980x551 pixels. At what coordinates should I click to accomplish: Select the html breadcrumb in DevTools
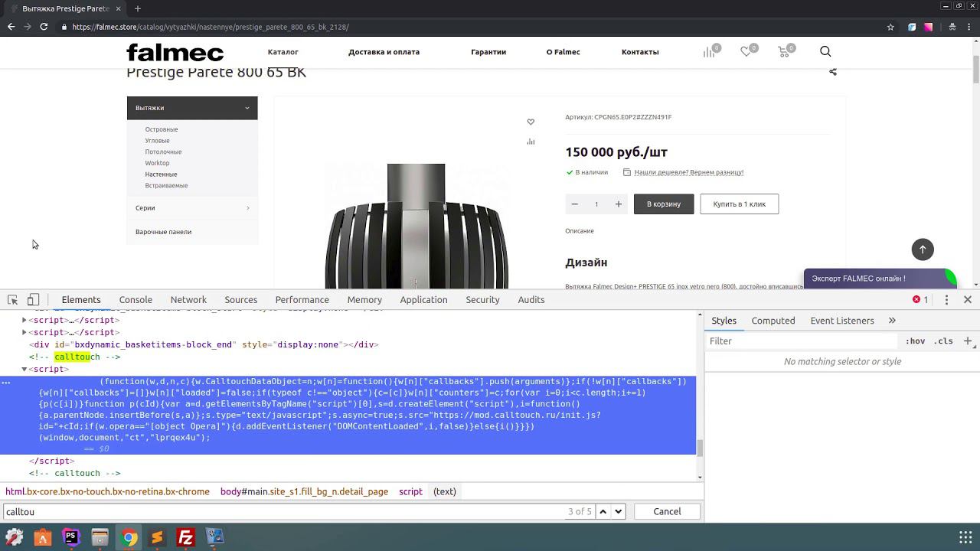pos(107,491)
